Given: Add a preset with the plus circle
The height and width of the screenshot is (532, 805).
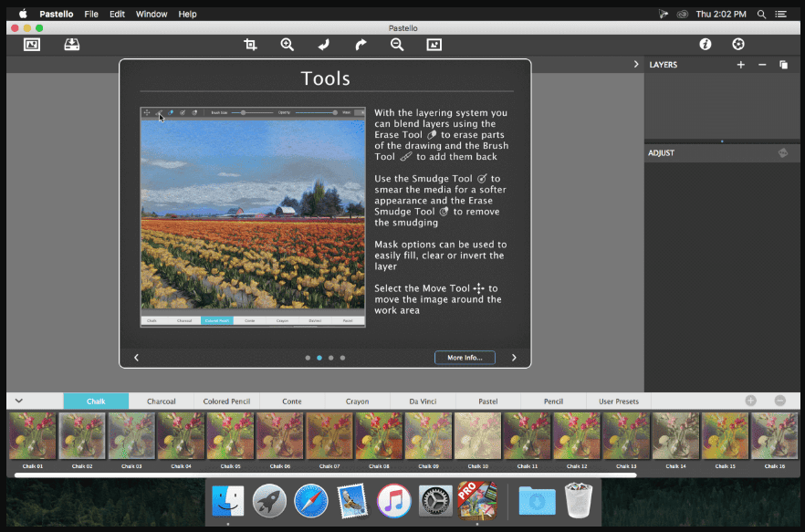Looking at the screenshot, I should tap(750, 401).
